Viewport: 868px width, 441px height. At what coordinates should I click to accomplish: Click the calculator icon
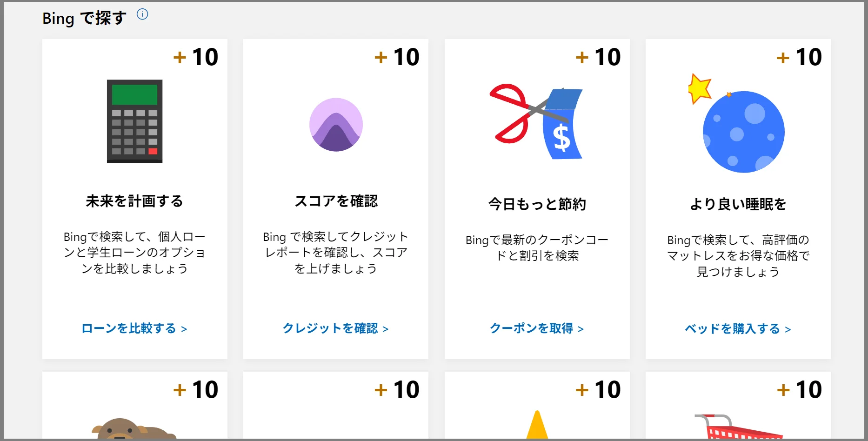(x=134, y=121)
